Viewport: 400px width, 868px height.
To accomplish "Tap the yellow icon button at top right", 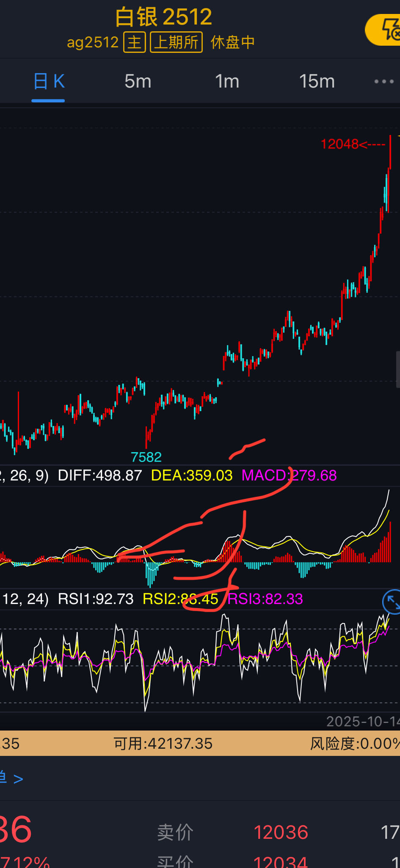I will click(383, 30).
